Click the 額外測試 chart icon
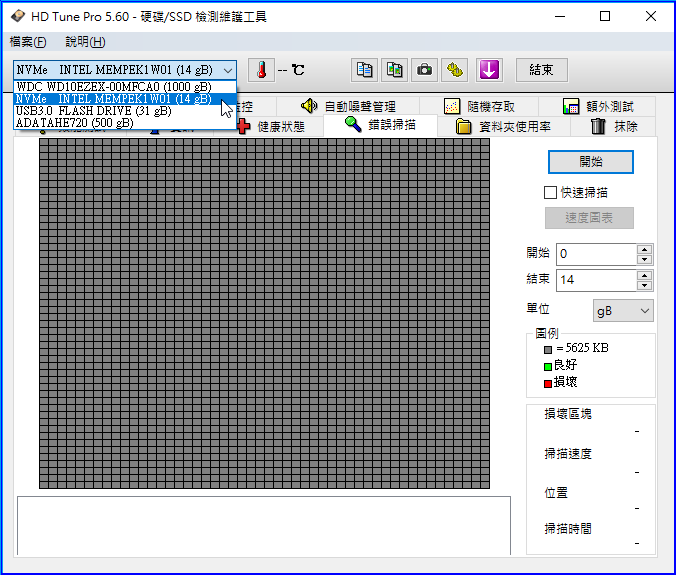Viewport: 676px width, 575px height. point(571,106)
